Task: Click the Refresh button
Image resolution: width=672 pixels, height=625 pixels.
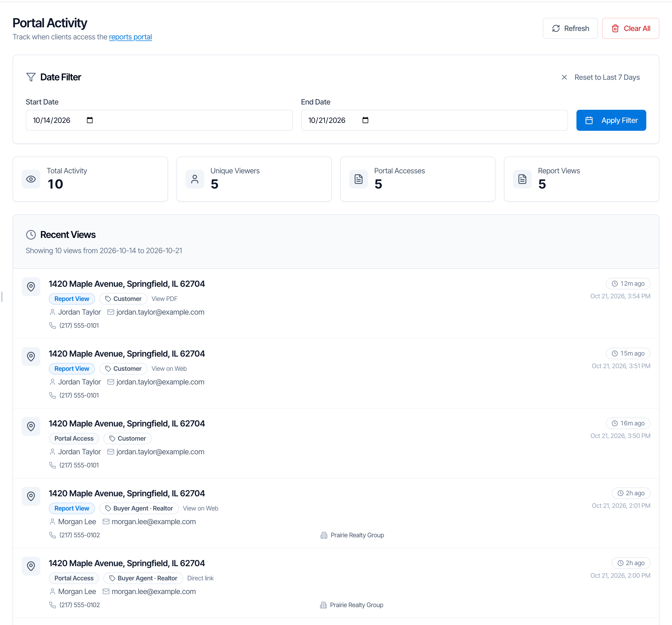Action: [570, 28]
